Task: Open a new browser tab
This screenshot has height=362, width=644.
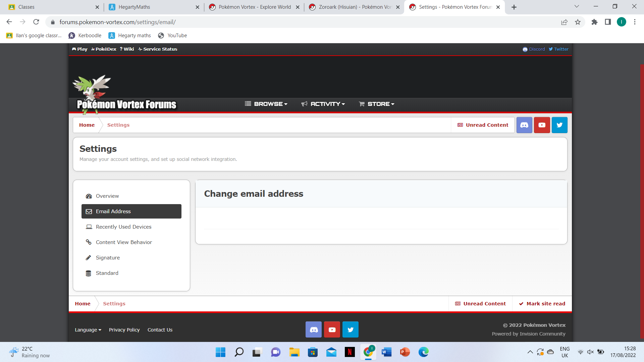Action: (x=514, y=7)
